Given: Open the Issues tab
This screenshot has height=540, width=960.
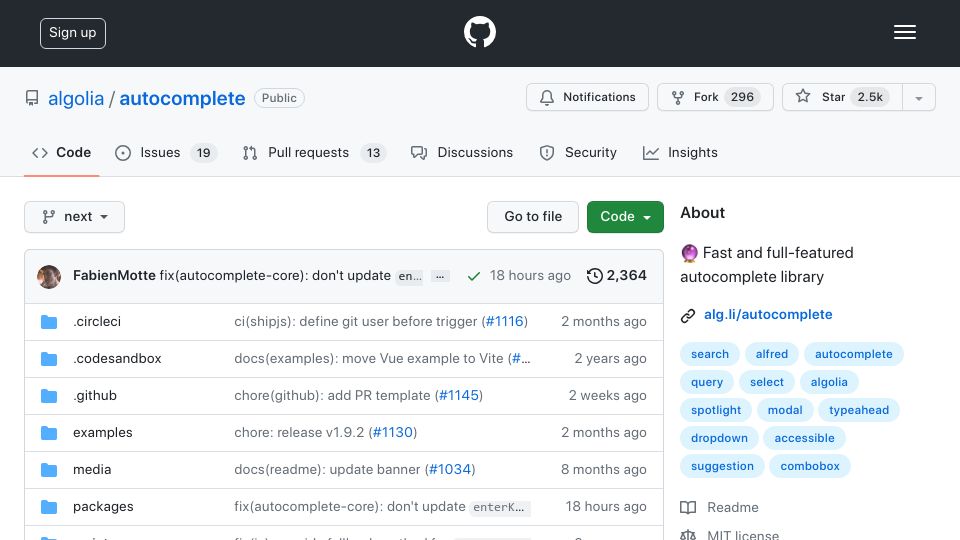Looking at the screenshot, I should point(166,152).
